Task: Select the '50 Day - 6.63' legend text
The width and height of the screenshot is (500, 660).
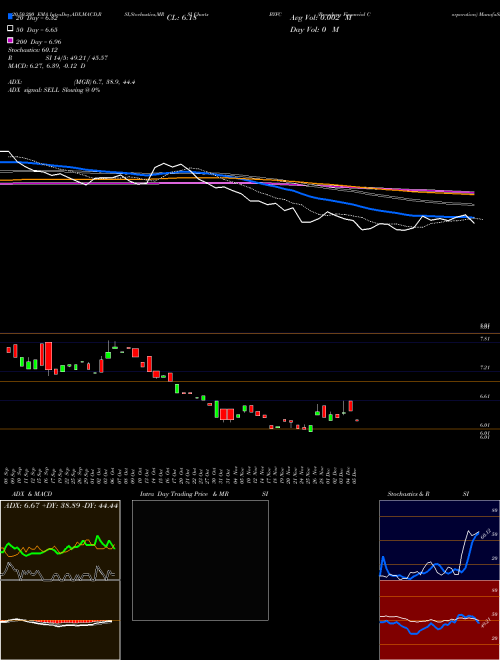Action: pos(37,30)
